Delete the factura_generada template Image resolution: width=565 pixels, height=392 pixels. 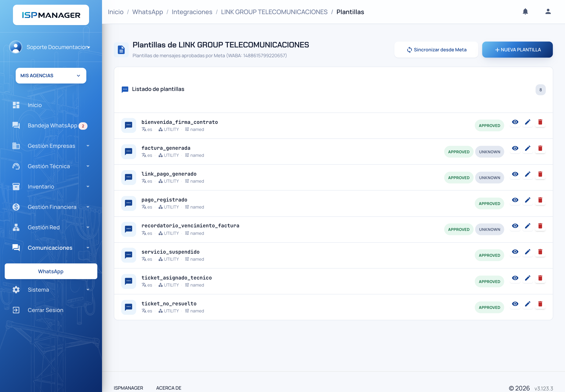coord(540,148)
